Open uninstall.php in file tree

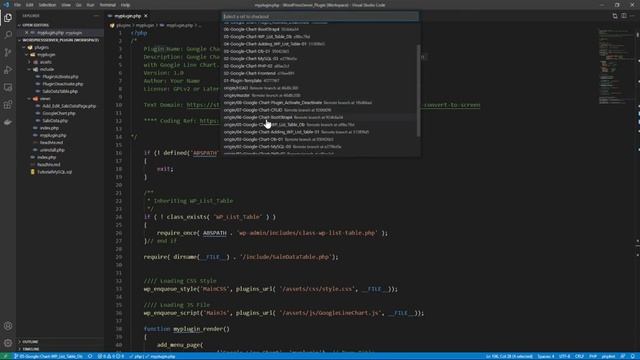(x=52, y=150)
